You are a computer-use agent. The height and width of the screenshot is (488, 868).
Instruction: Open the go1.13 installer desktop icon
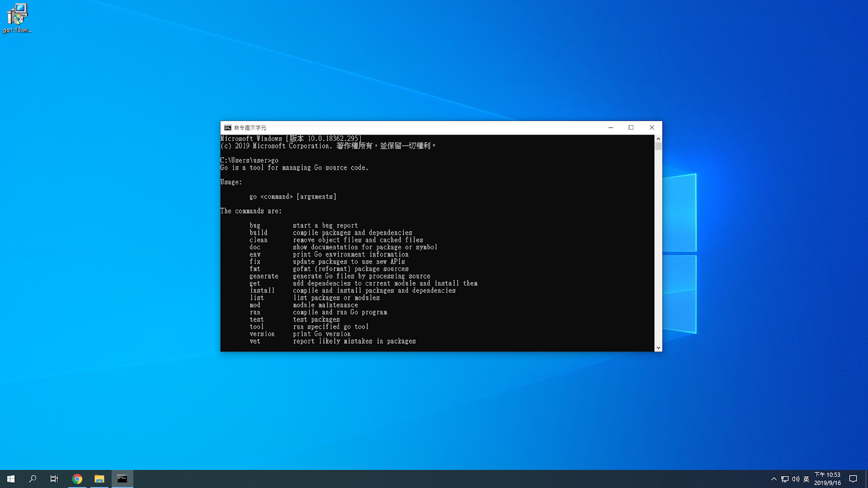17,18
